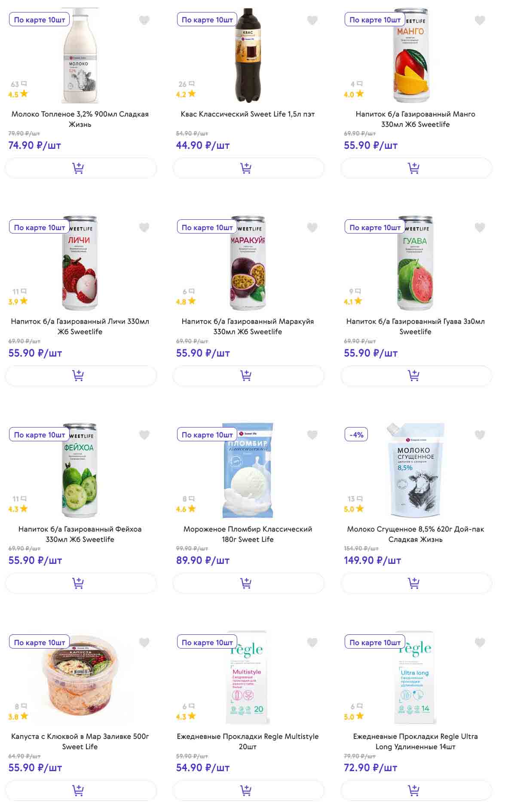Open Капуста с Клюквой product title

point(80,741)
